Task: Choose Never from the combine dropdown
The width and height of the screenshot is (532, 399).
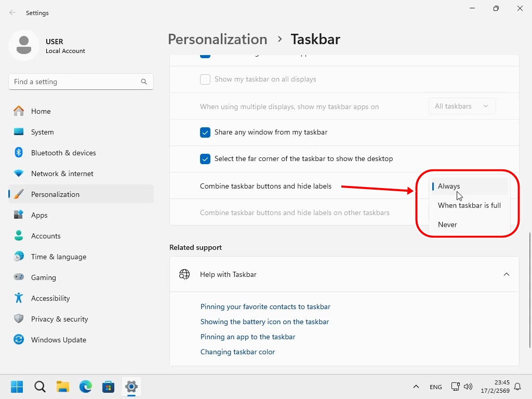Action: point(447,224)
